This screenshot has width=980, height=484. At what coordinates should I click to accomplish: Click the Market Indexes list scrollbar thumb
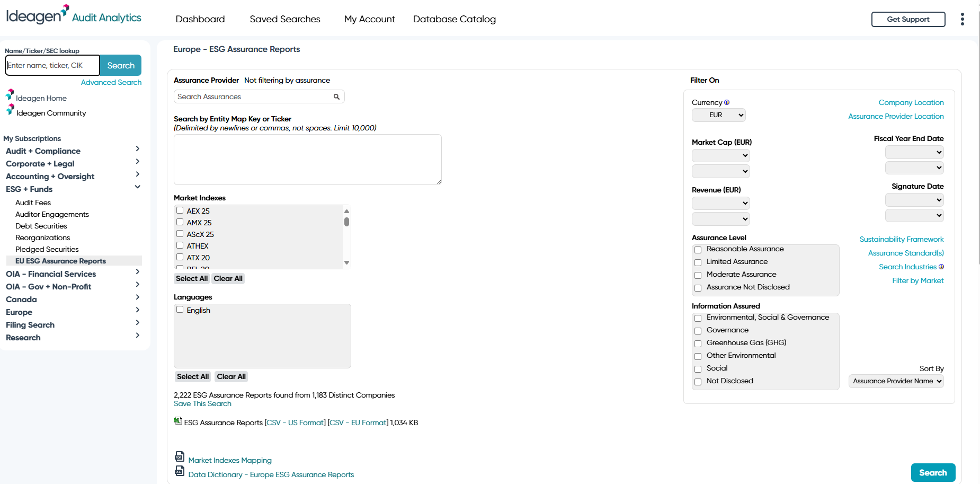tap(346, 222)
